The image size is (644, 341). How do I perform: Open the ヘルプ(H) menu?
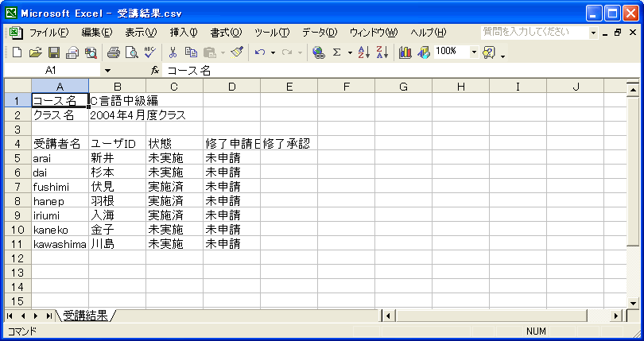[429, 33]
